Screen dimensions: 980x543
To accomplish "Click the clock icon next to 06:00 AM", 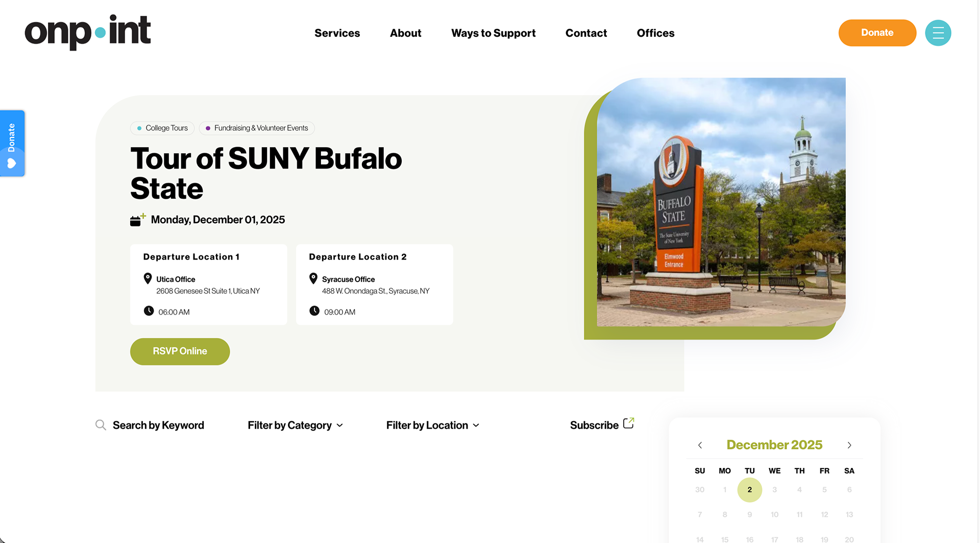I will [149, 311].
